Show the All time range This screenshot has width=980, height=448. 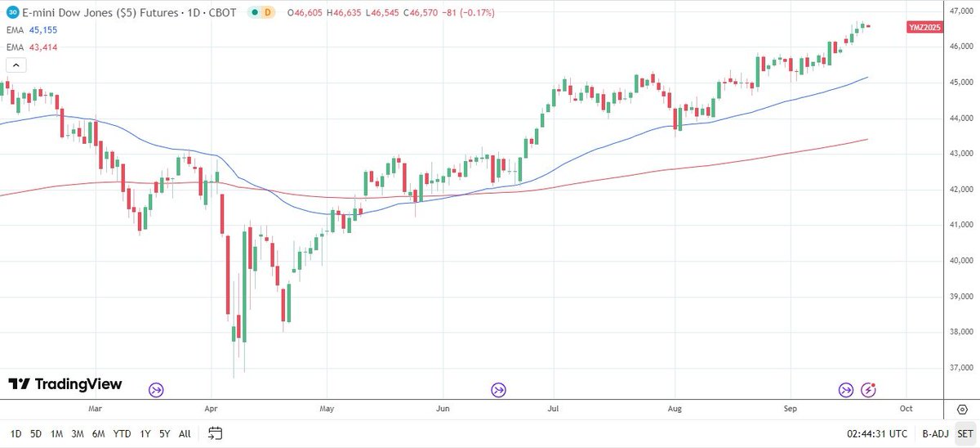tap(185, 432)
